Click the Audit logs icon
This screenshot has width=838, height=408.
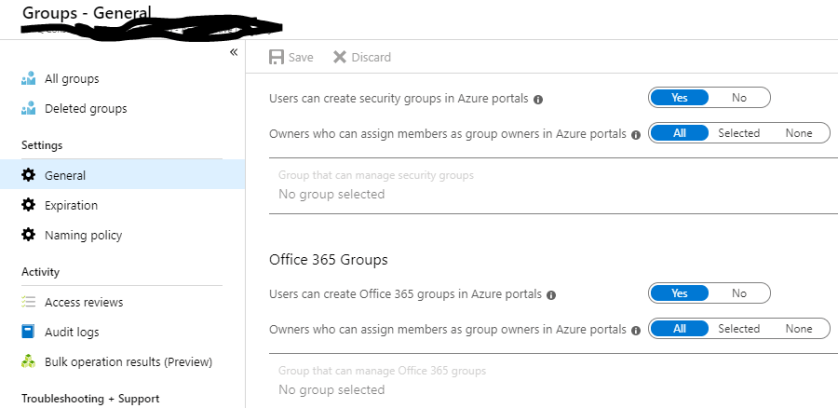tap(28, 332)
